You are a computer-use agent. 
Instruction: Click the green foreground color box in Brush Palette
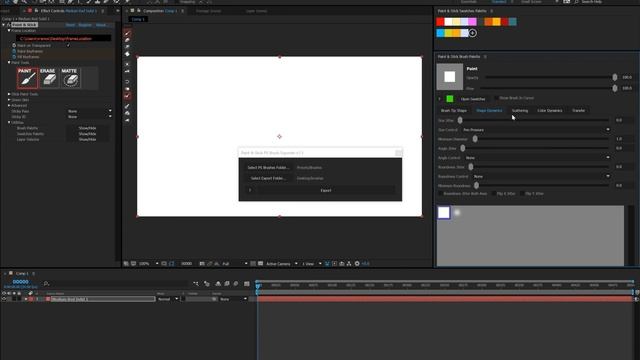449,99
